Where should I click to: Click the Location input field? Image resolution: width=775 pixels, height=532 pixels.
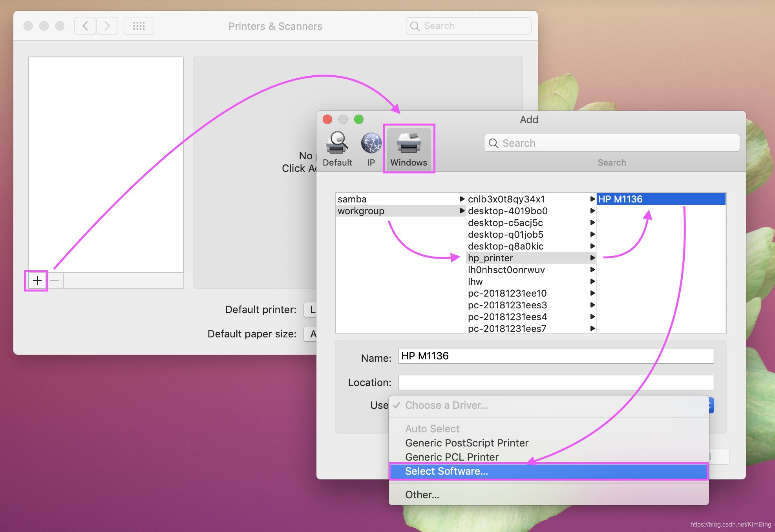(556, 383)
